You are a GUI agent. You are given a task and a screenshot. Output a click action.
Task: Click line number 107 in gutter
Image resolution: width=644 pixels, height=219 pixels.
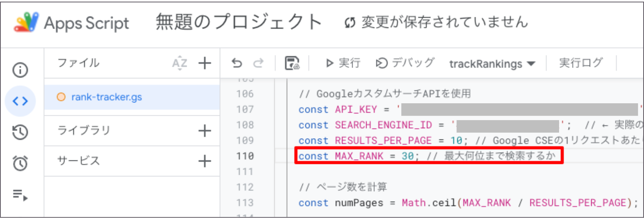click(x=245, y=109)
